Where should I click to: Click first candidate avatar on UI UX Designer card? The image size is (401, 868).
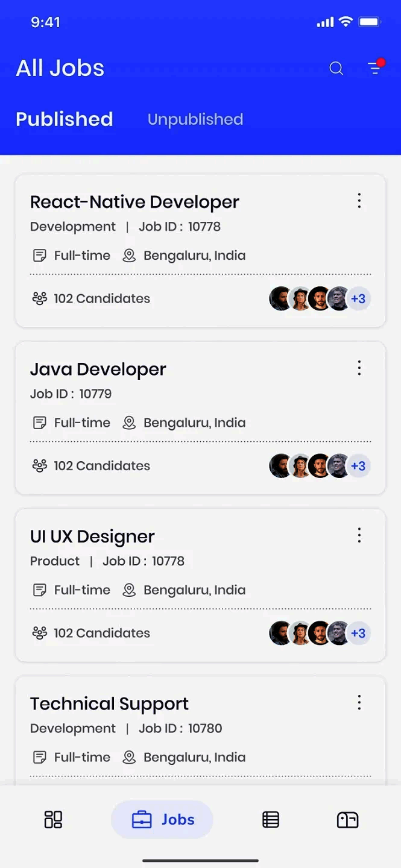(x=280, y=633)
